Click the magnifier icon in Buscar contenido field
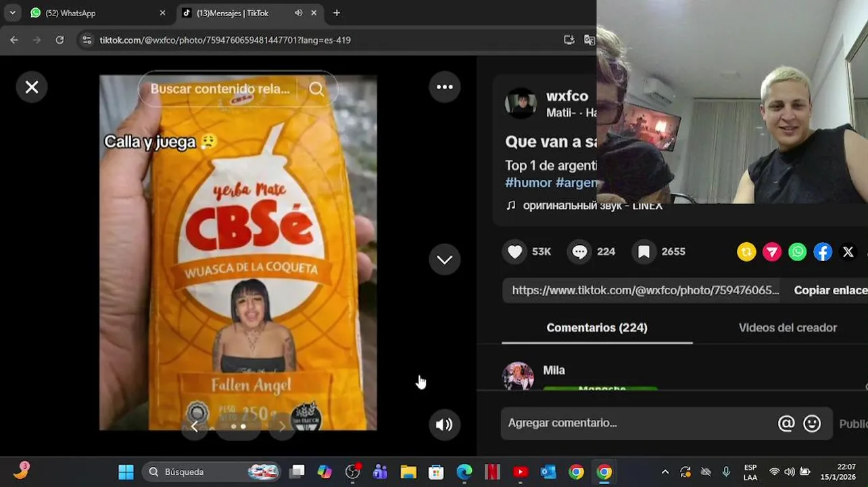Image resolution: width=868 pixels, height=487 pixels. (316, 89)
